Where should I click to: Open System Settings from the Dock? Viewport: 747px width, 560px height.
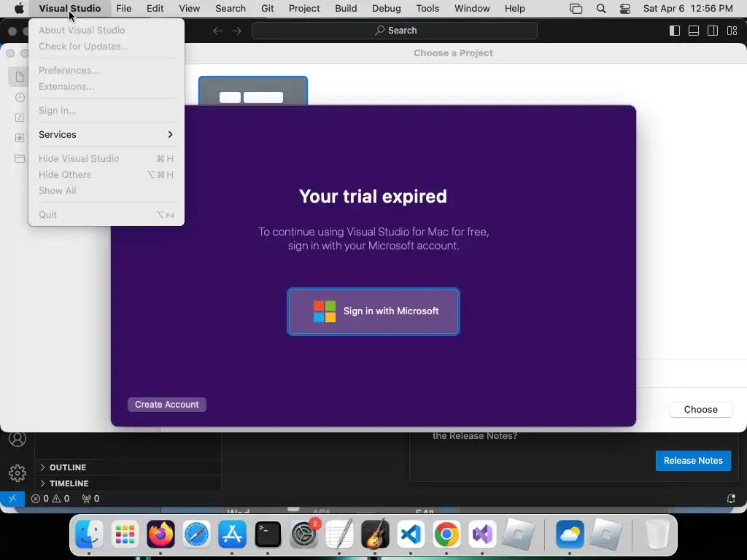303,534
